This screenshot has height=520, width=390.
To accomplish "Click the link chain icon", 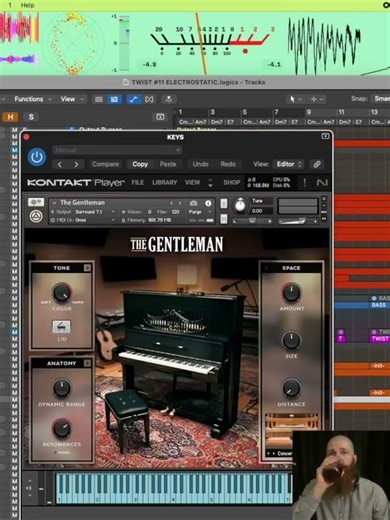I will pos(317,164).
